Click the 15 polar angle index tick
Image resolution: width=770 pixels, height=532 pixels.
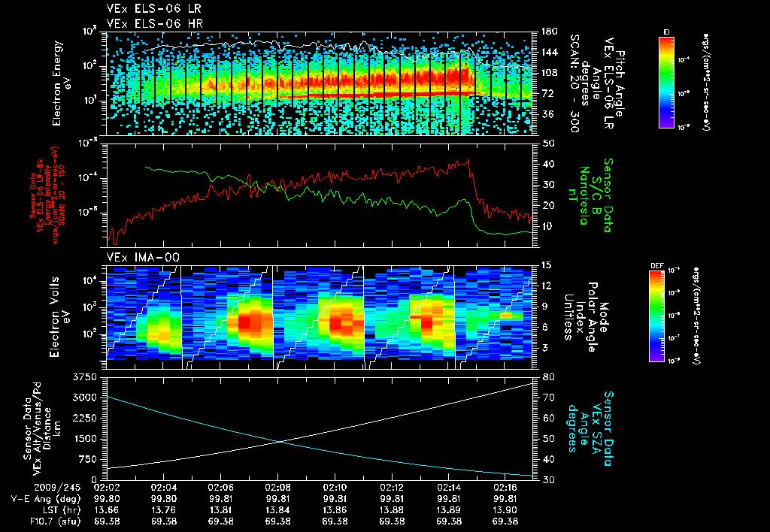(x=546, y=265)
